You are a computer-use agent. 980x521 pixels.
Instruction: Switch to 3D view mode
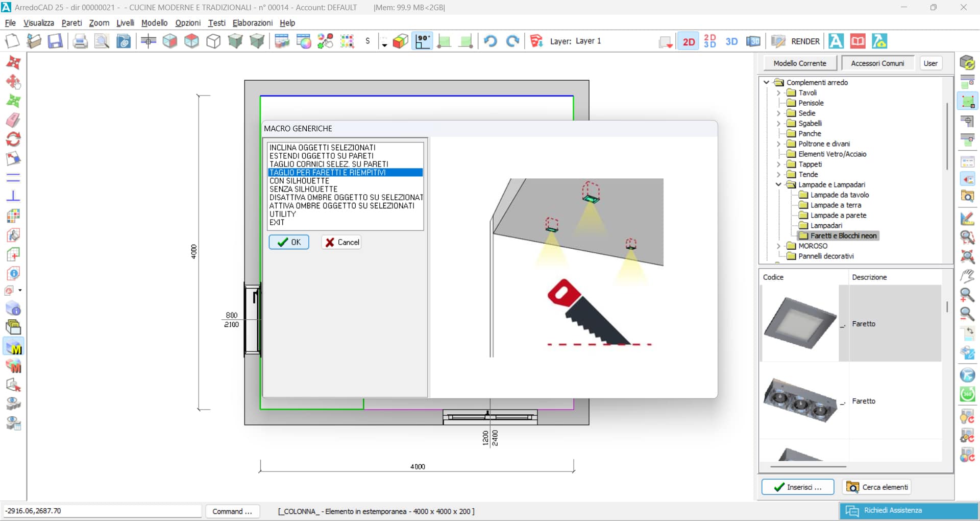[731, 41]
